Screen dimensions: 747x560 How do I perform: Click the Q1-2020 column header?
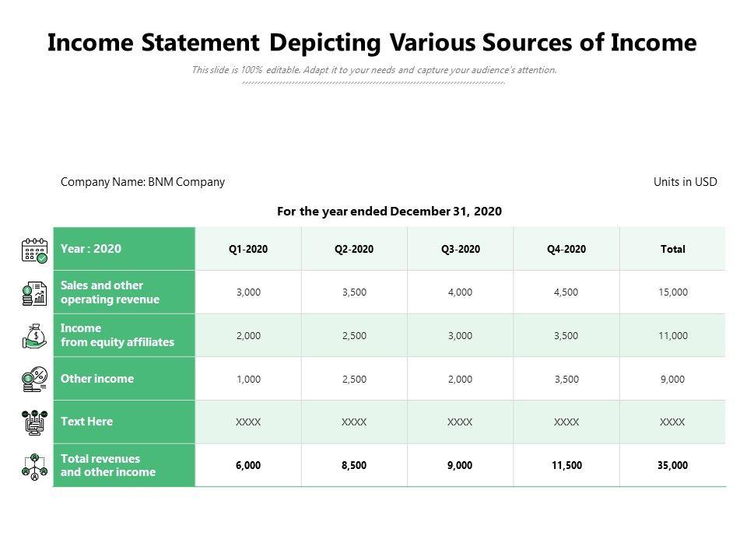[x=248, y=250]
